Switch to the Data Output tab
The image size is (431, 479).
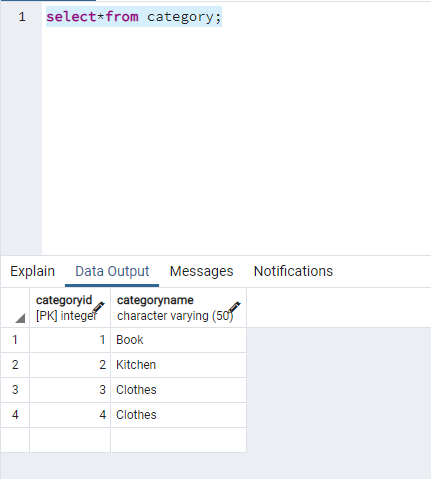[x=112, y=271]
